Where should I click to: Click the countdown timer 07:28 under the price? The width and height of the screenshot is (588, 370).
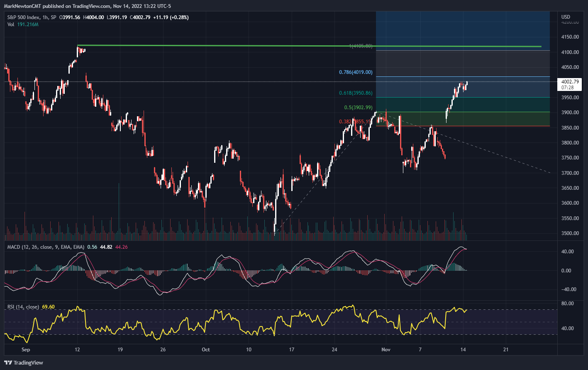click(x=570, y=88)
